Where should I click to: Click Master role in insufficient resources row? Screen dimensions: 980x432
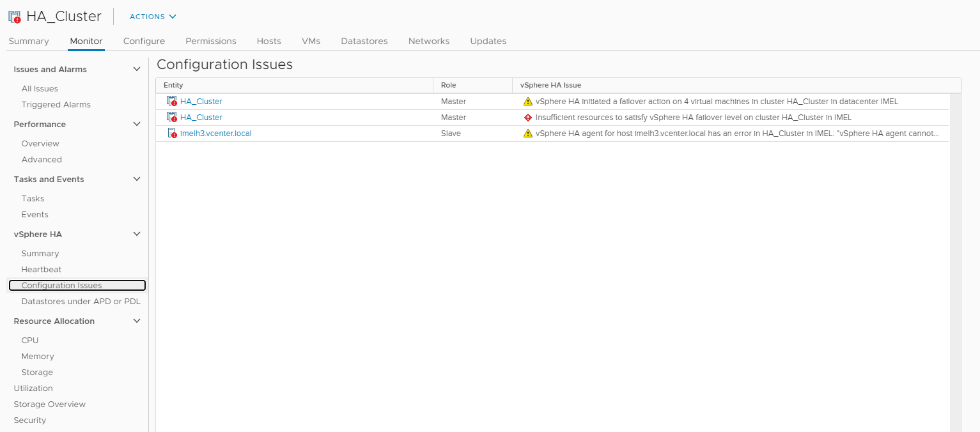click(454, 118)
